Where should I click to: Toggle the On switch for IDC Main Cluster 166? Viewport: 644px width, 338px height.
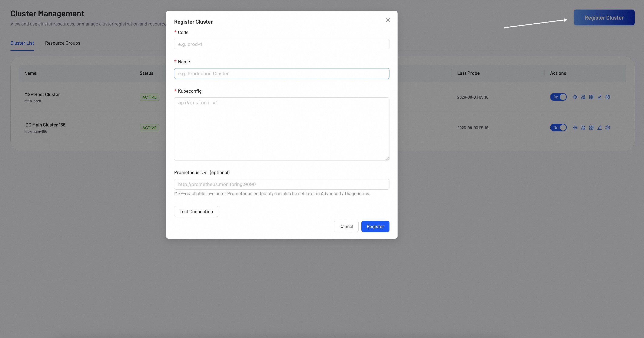pos(558,128)
